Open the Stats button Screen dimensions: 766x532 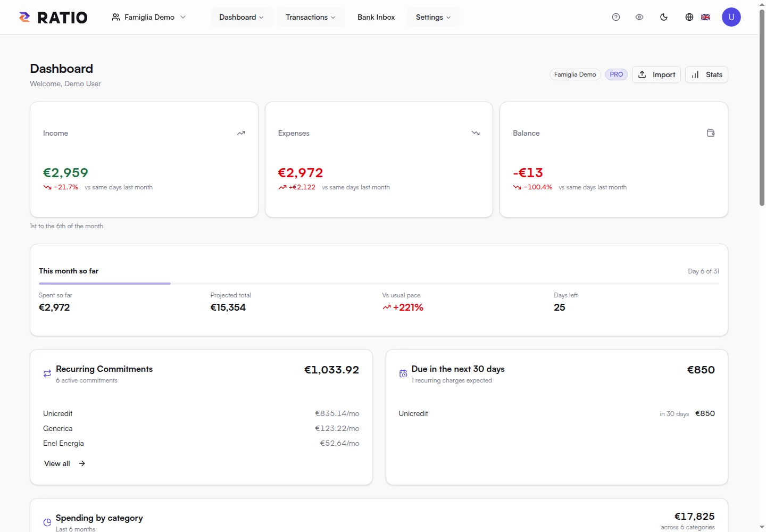[706, 74]
